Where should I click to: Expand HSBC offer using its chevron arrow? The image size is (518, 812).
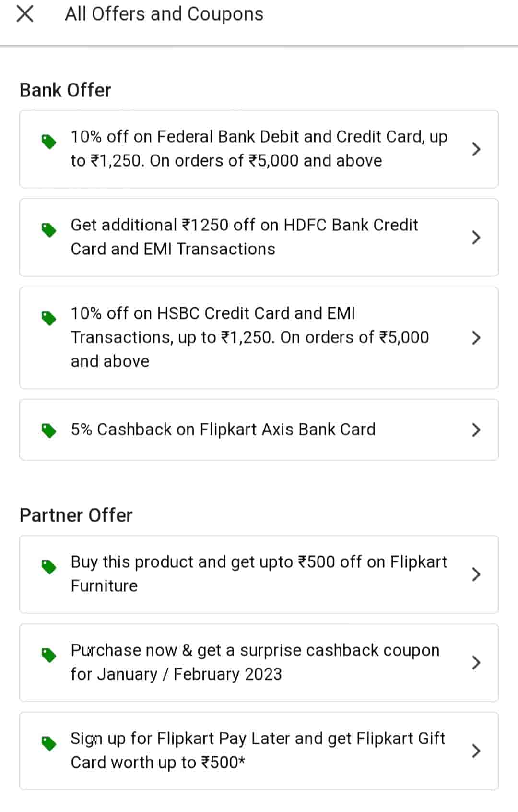[476, 338]
